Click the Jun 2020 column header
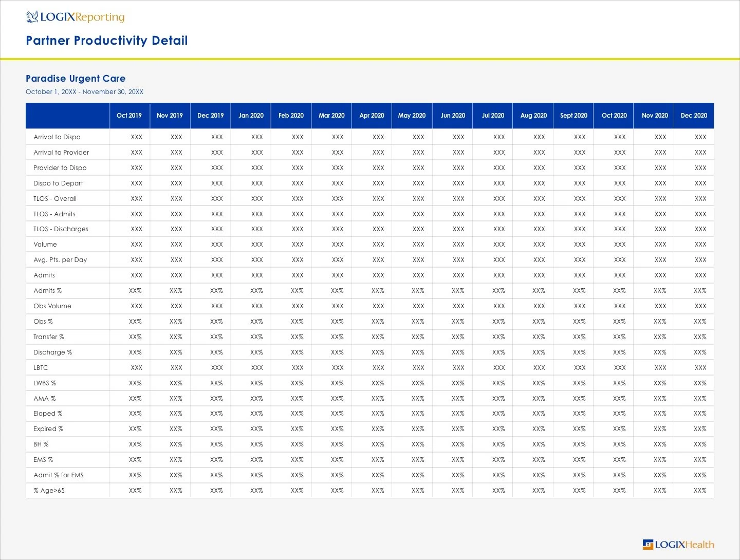 click(x=452, y=116)
